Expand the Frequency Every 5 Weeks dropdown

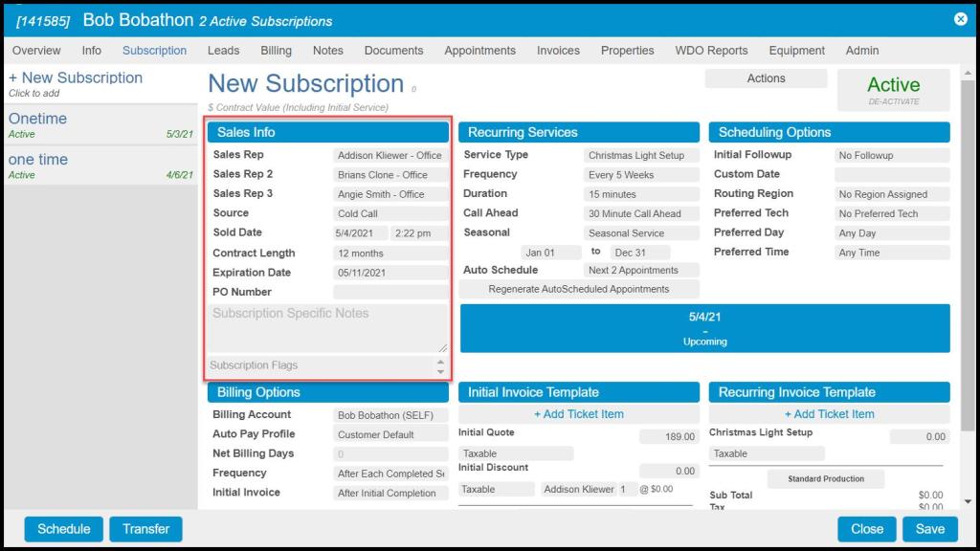pos(641,175)
